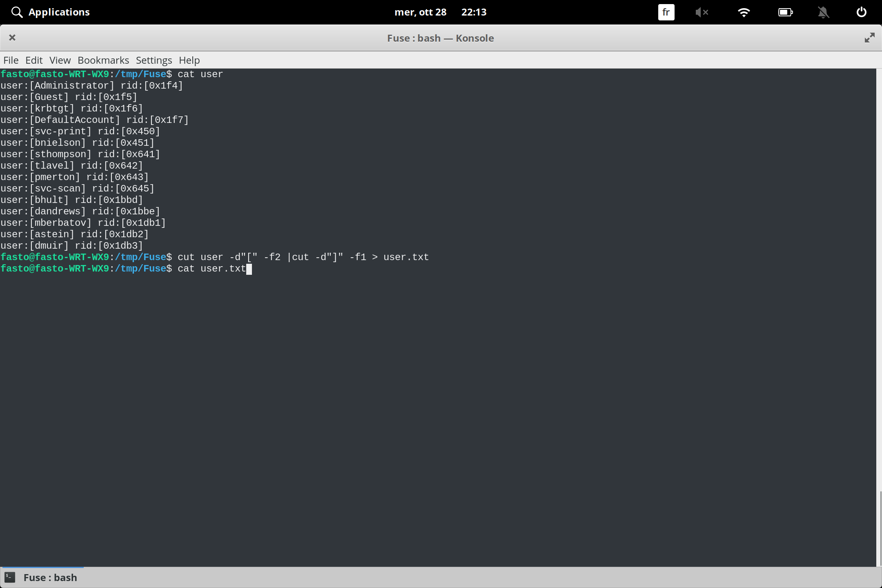Click the time display reading 22:13
Viewport: 882px width, 588px height.
[x=474, y=12]
